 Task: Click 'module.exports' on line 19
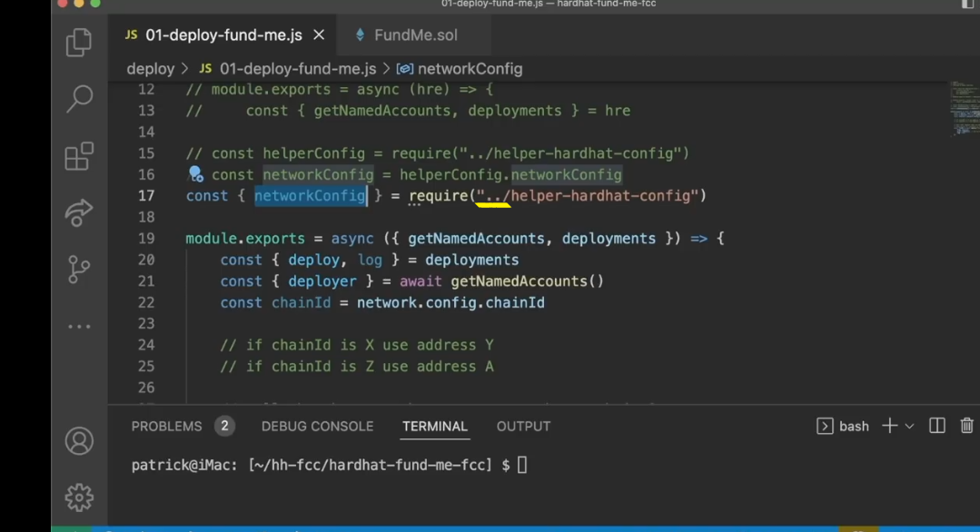(245, 239)
